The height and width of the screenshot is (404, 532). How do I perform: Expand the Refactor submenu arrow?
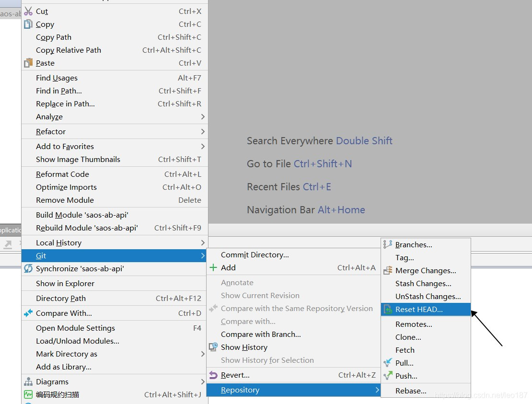tap(203, 132)
